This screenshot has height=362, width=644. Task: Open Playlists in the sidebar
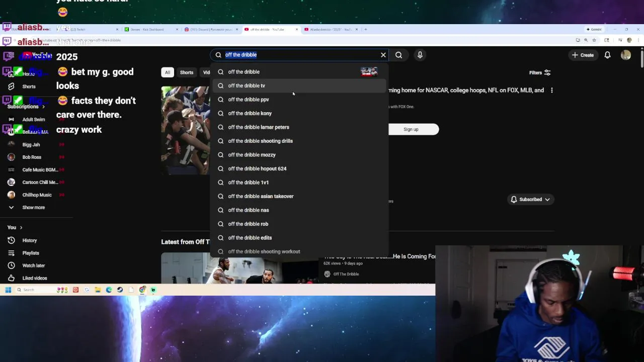click(x=31, y=253)
